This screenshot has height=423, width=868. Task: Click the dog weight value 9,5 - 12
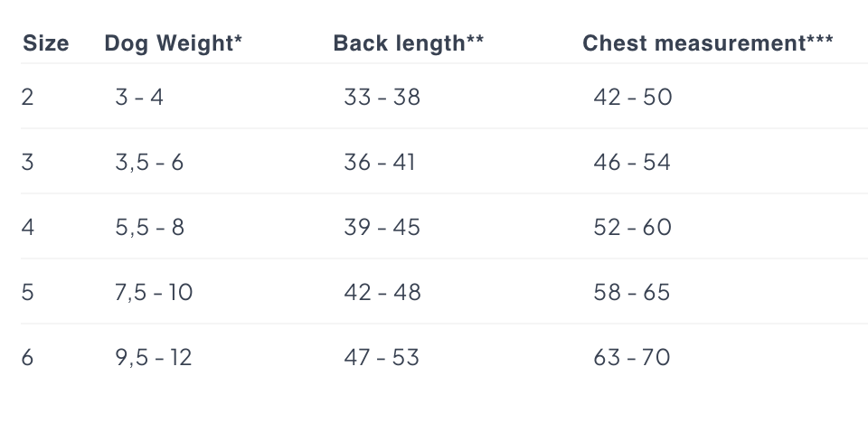(x=154, y=358)
